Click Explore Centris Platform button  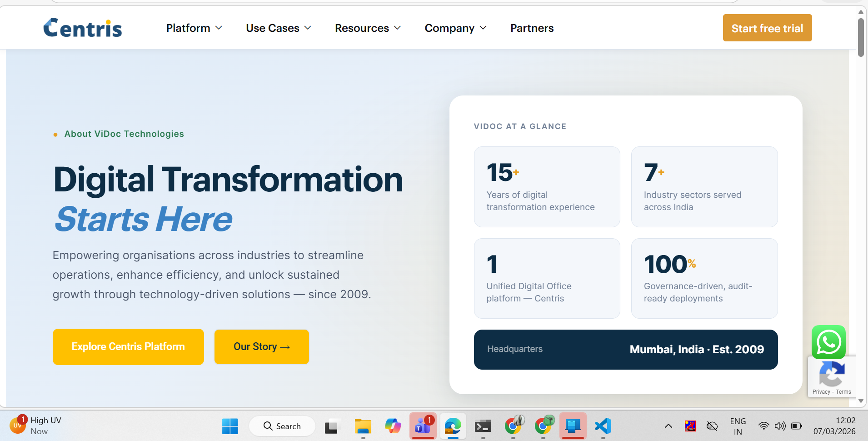[x=128, y=346]
